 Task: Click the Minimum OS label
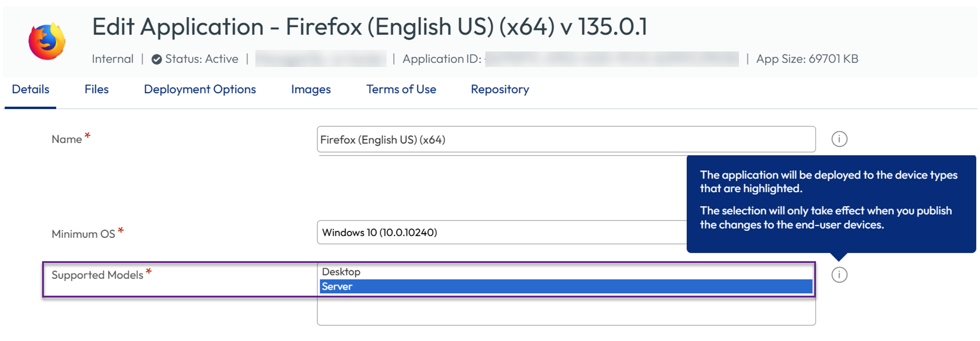click(83, 234)
